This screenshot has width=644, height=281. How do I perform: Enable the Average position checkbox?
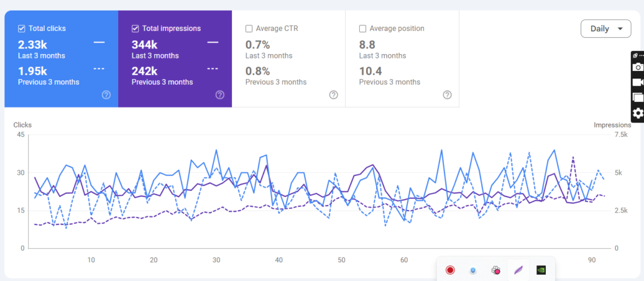tap(362, 28)
